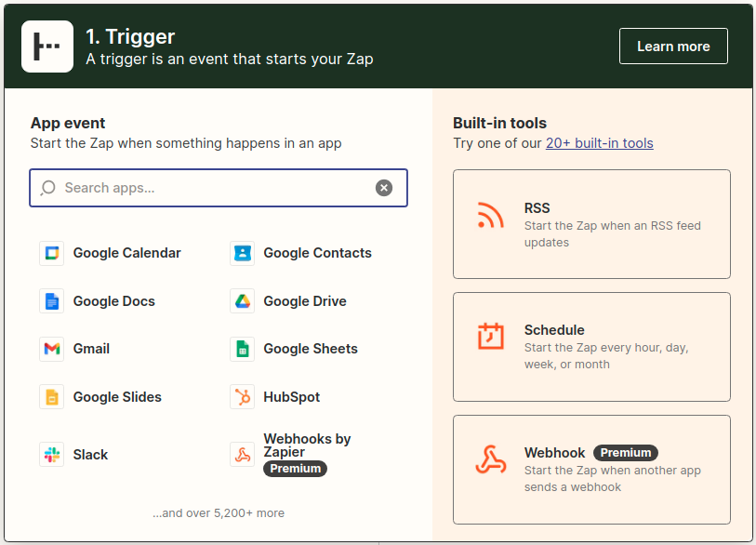Screen dimensions: 756x545
Task: Click the search magnifier icon
Action: 47,188
